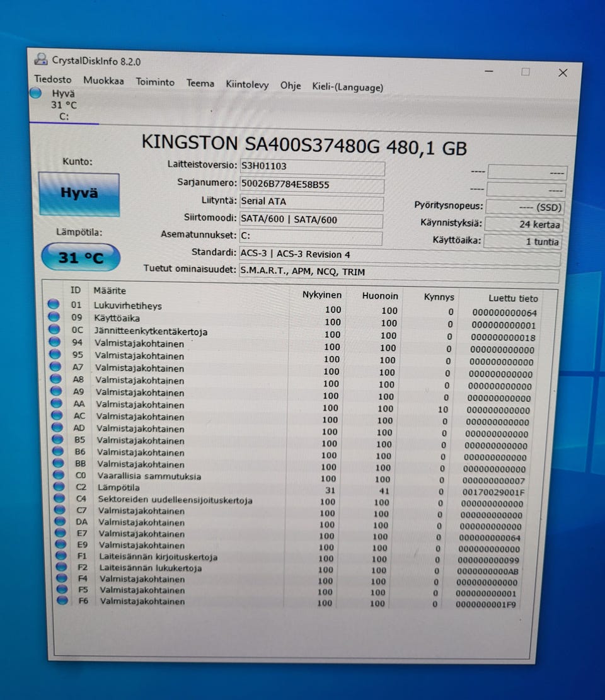Click the Standardi field ACS-3 Revision 4

(x=400, y=255)
